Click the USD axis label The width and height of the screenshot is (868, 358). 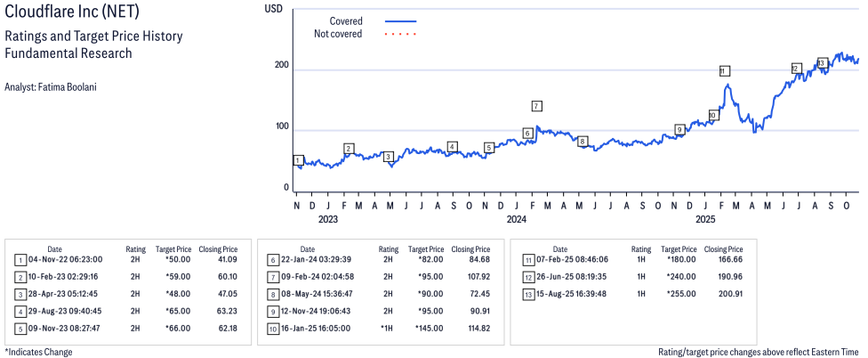click(x=275, y=8)
